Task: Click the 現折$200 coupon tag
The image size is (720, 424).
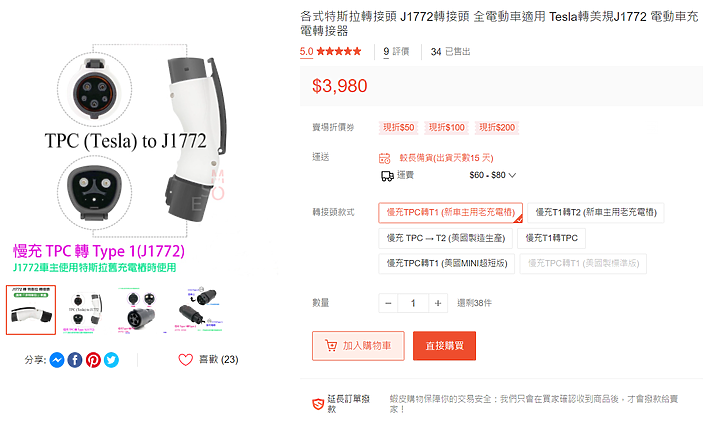Action: [x=497, y=128]
